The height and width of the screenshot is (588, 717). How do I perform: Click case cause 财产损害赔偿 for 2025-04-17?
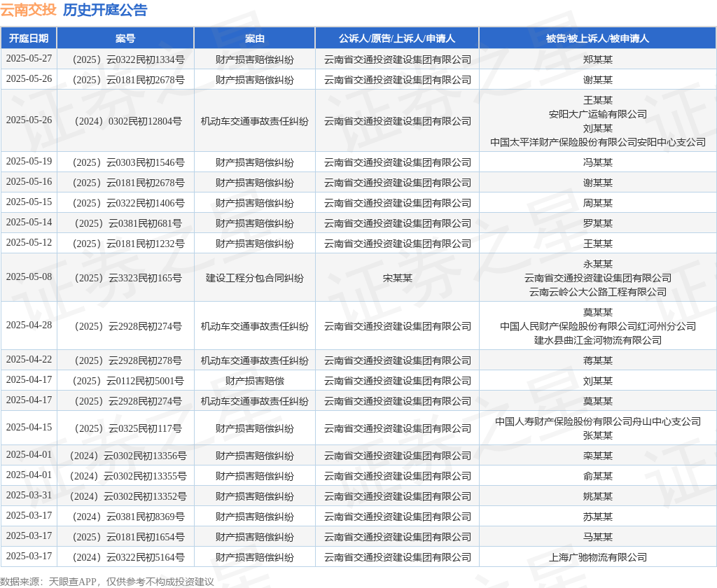[x=255, y=381]
